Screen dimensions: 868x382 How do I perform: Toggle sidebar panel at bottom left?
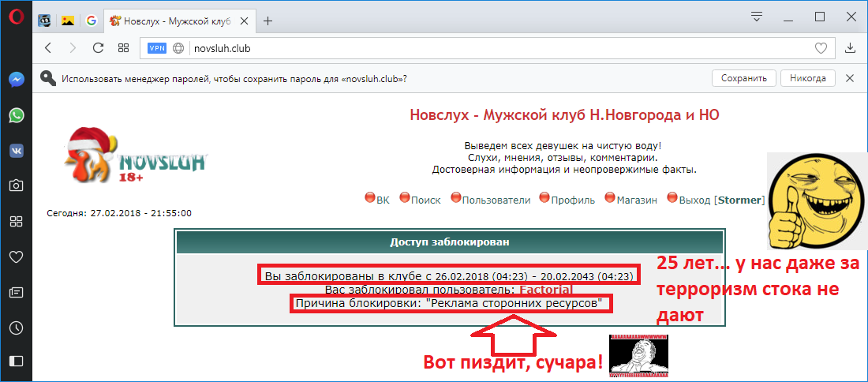pyautogui.click(x=16, y=361)
